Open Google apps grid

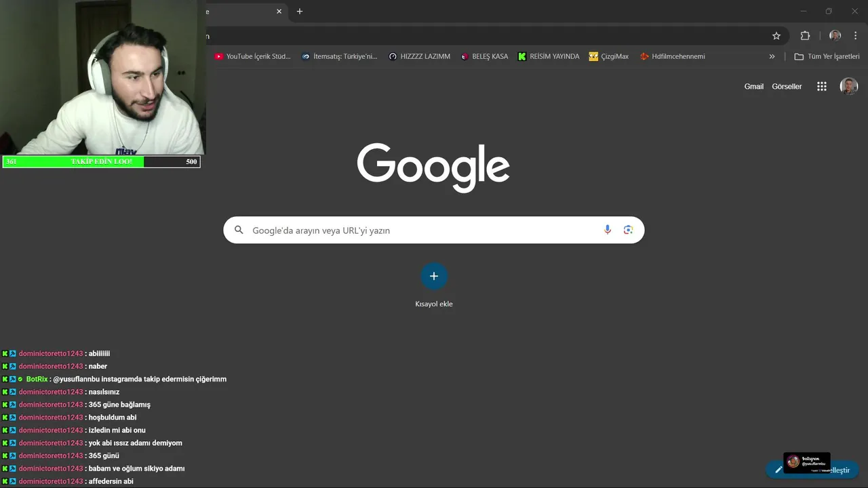[x=822, y=86]
